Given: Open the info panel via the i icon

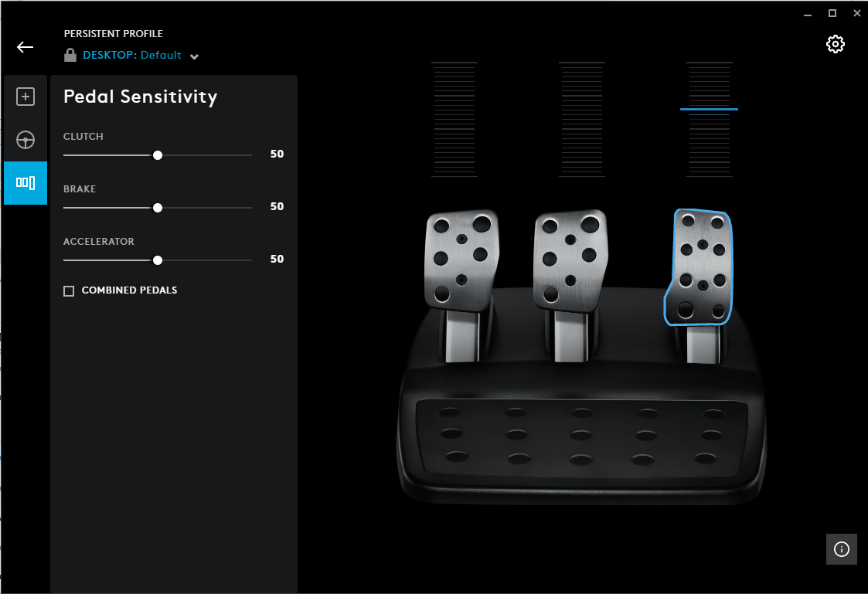Looking at the screenshot, I should (841, 548).
